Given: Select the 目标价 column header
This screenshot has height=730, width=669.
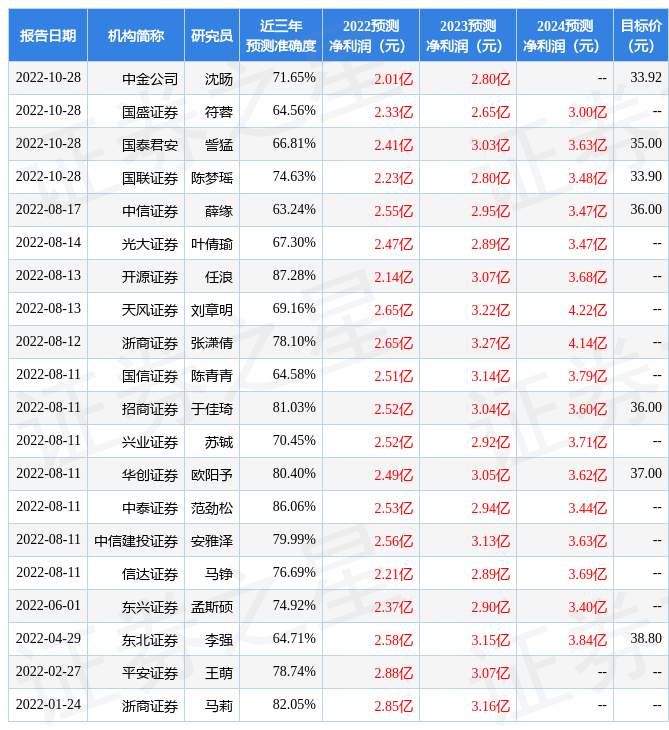Looking at the screenshot, I should 641,35.
